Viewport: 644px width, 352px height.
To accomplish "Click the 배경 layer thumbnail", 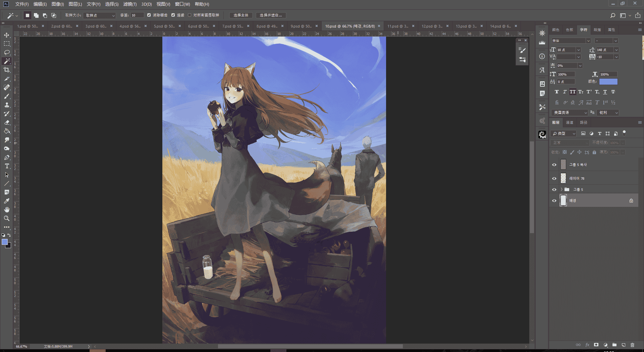I will [x=563, y=201].
